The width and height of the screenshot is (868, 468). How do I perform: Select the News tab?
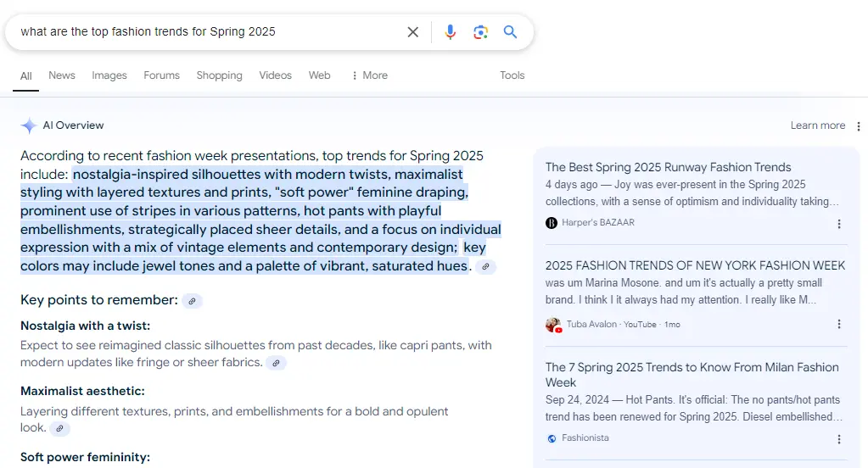point(62,75)
